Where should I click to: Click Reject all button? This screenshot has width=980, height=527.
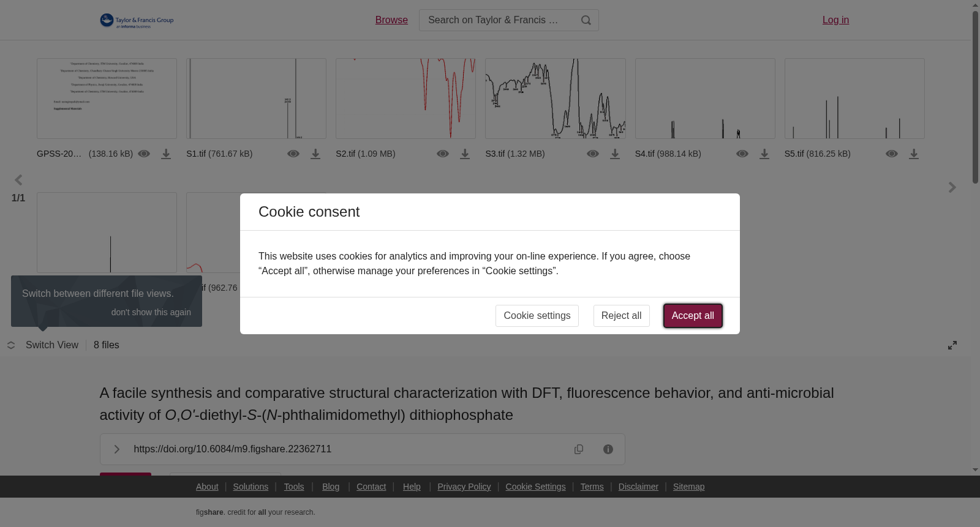[621, 316]
